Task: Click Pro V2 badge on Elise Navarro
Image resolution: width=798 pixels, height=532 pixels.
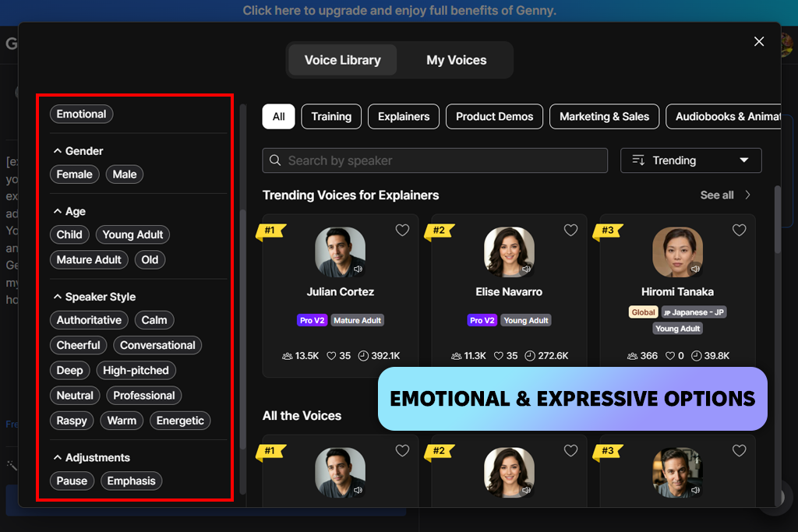Action: (482, 320)
